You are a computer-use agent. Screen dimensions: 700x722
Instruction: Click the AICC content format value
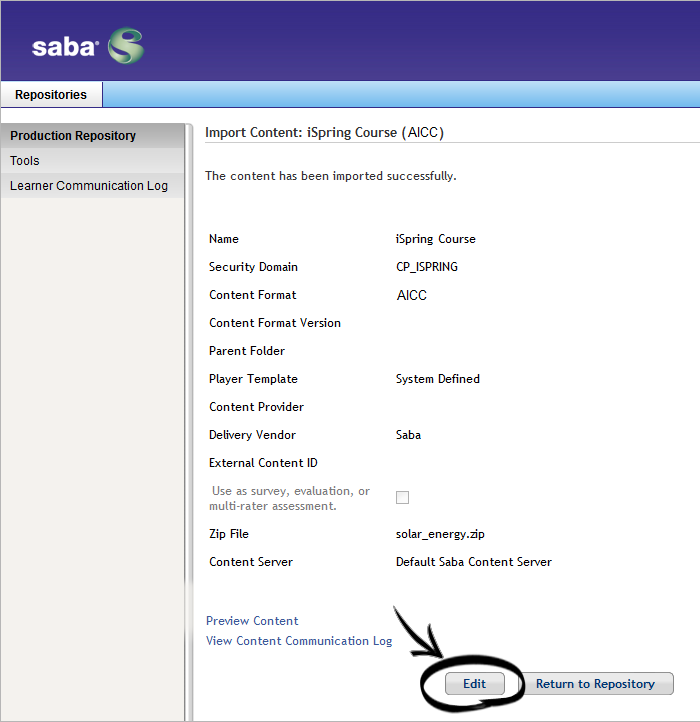tap(411, 295)
